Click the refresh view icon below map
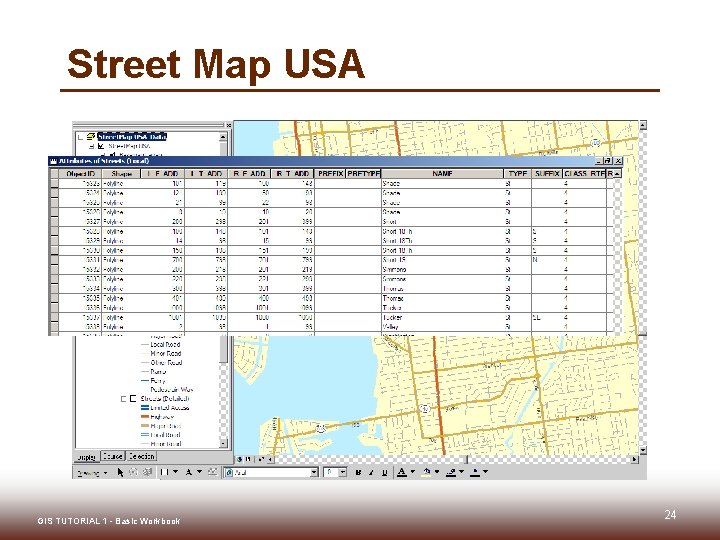The height and width of the screenshot is (540, 720). [261, 459]
